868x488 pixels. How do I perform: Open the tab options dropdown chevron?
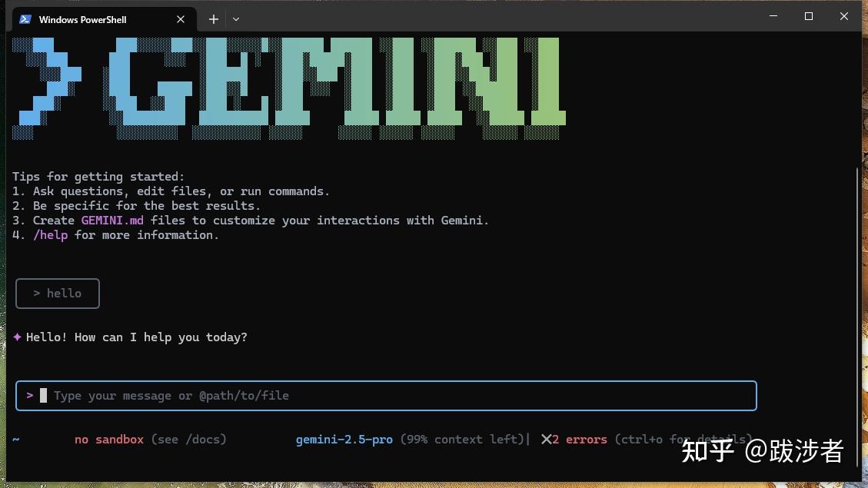(236, 19)
